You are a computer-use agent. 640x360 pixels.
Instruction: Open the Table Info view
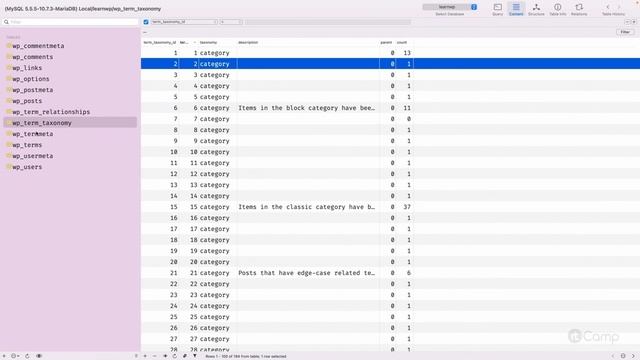tap(558, 9)
